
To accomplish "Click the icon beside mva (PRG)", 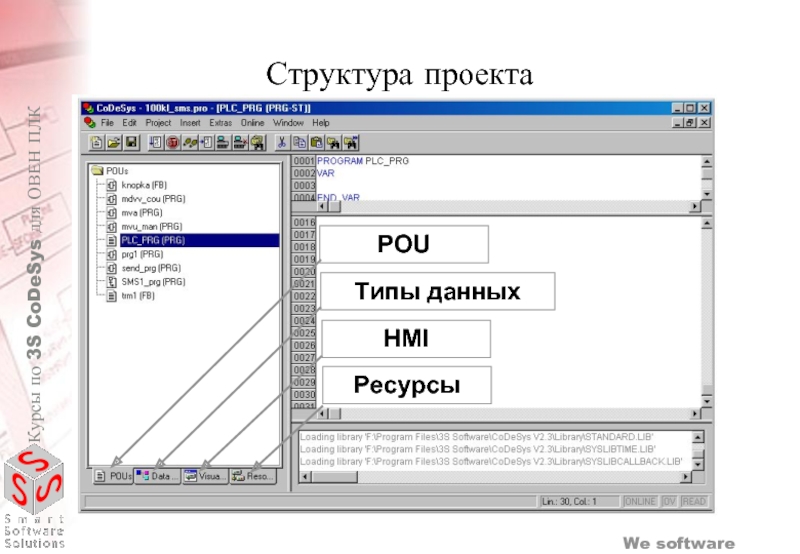I will click(112, 213).
